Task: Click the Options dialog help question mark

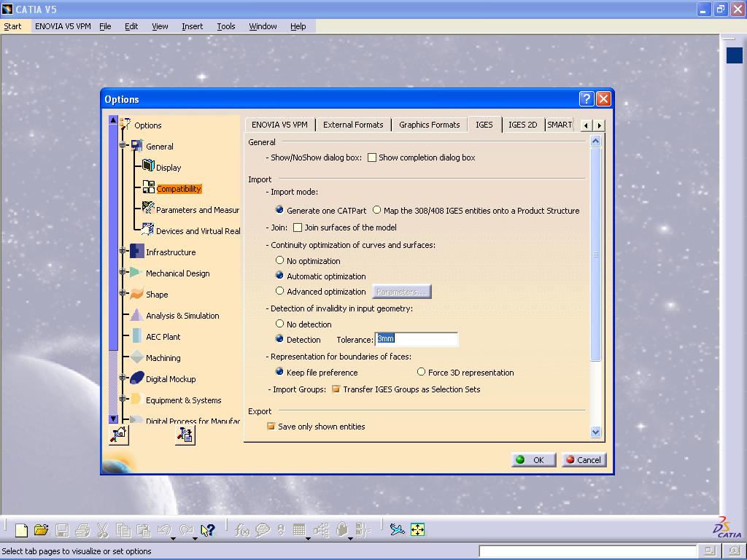Action: pyautogui.click(x=587, y=98)
